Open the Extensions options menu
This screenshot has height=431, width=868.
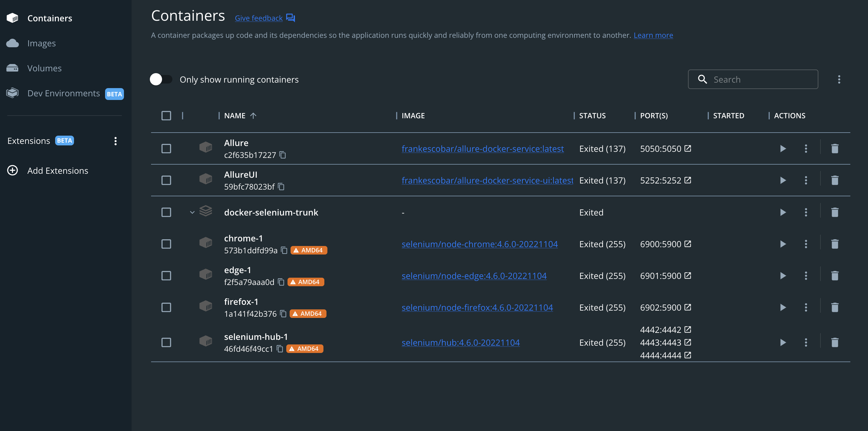115,141
